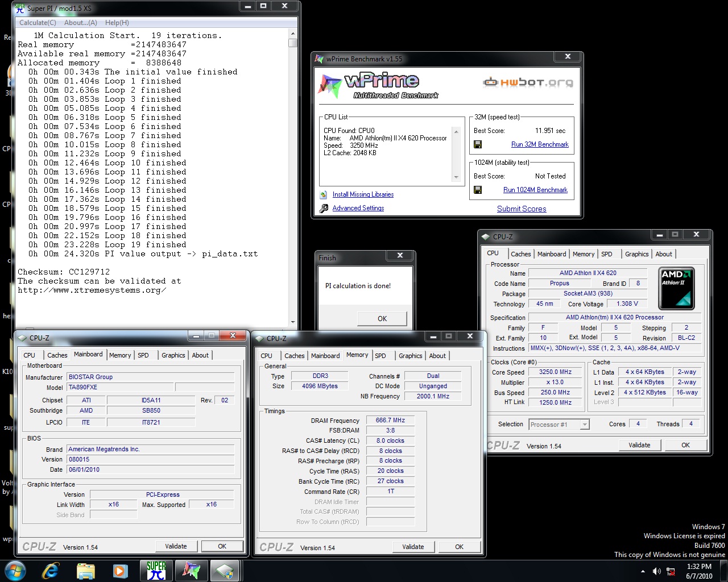Click OK in the right CPU-Z window

pos(686,445)
